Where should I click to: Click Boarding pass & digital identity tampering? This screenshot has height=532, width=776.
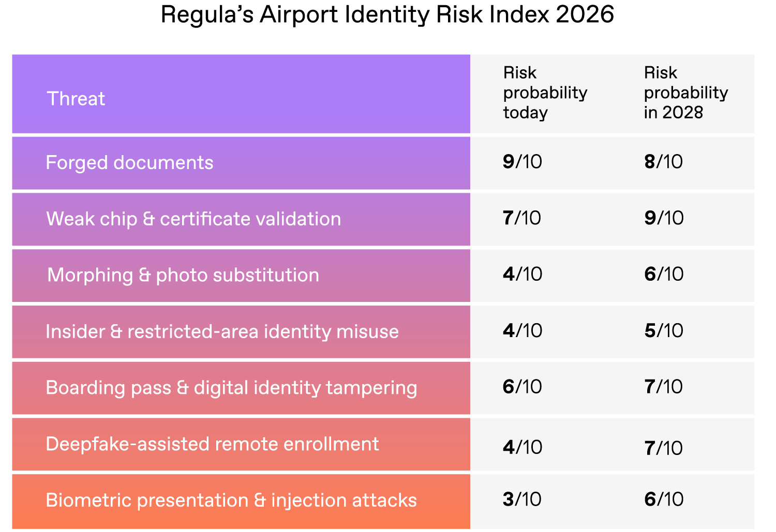tap(231, 388)
